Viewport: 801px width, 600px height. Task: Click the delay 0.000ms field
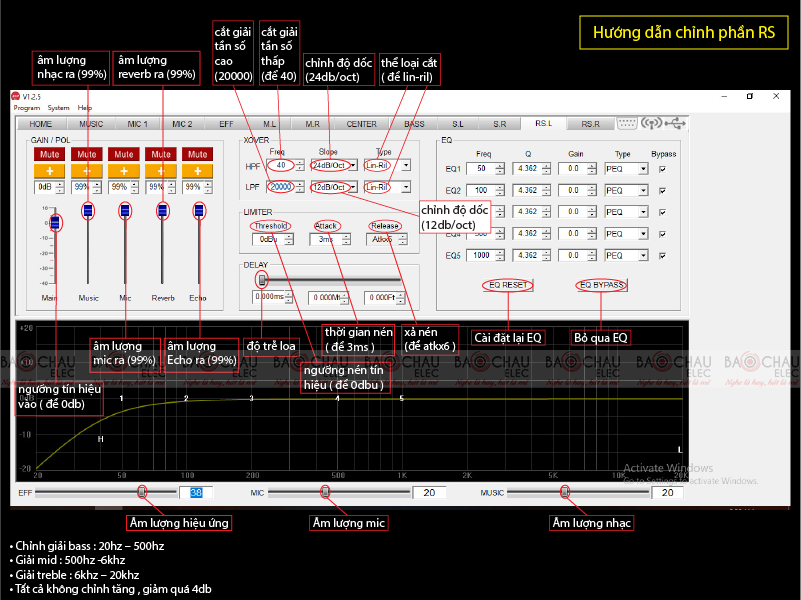pyautogui.click(x=269, y=297)
